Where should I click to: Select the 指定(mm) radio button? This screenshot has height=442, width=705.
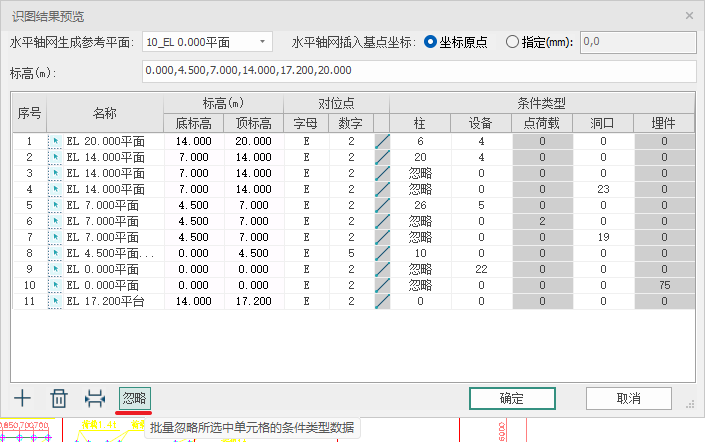pos(513,42)
